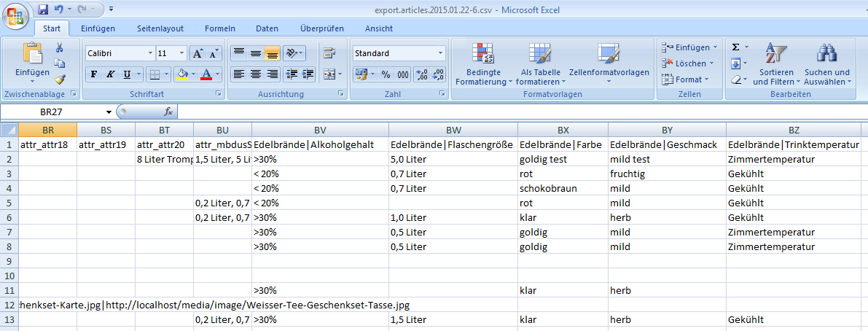Click the AutoSum sigma icon
The image size is (868, 331).
[x=735, y=47]
